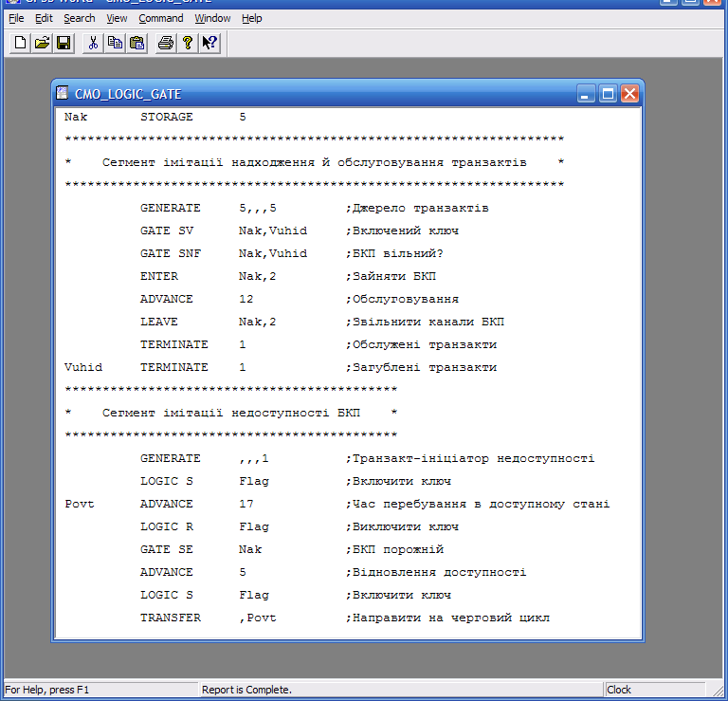Screen dimensions: 728x701
Task: Open the Edit menu
Action: (44, 18)
